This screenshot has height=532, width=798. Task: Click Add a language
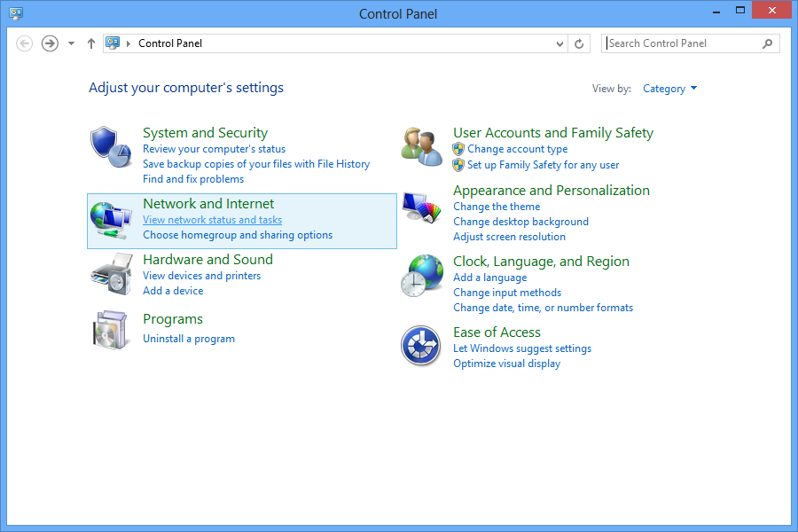(489, 278)
